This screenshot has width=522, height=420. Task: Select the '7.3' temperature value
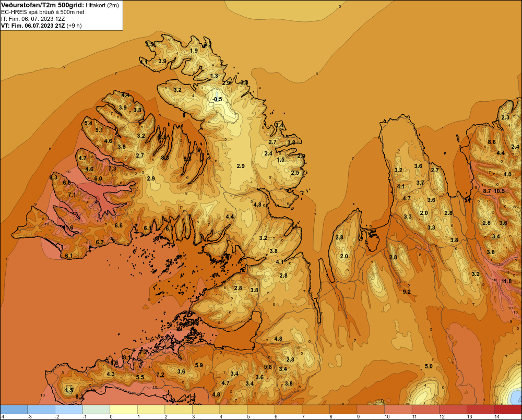[112, 169]
